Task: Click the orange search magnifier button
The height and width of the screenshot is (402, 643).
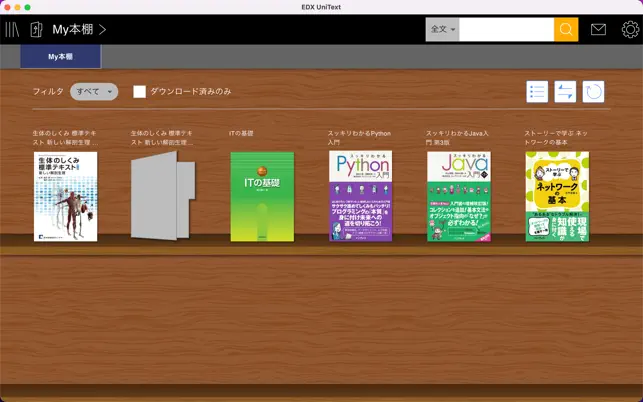Action: point(566,29)
